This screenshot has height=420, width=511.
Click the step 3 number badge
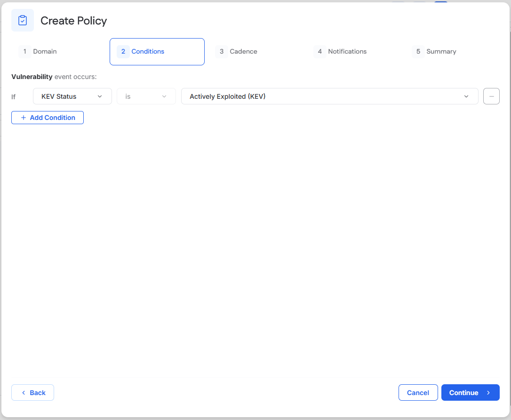pyautogui.click(x=222, y=51)
